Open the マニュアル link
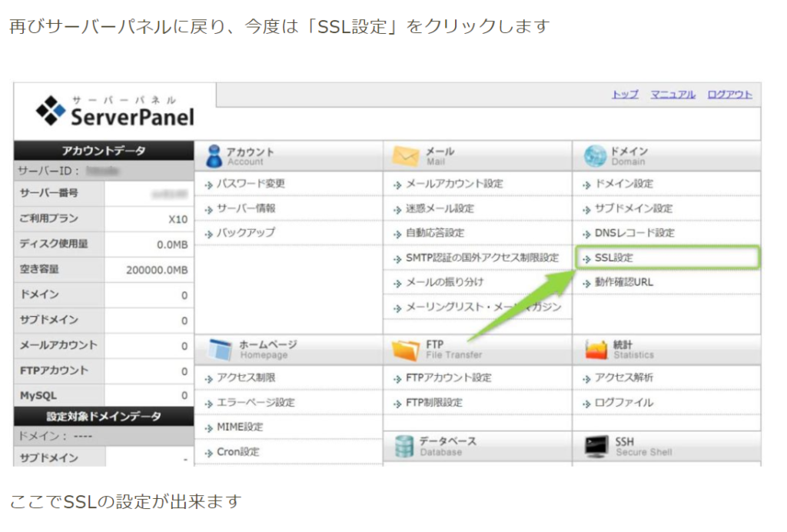 pyautogui.click(x=672, y=95)
